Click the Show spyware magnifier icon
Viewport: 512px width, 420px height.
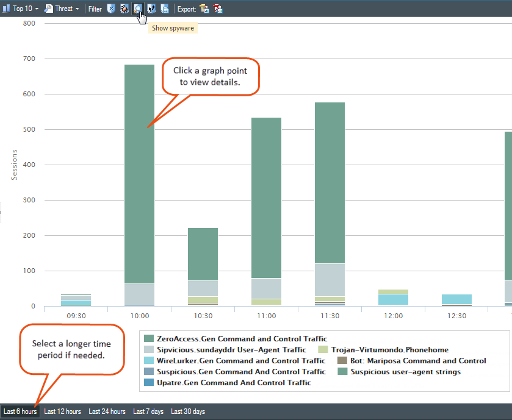[138, 9]
